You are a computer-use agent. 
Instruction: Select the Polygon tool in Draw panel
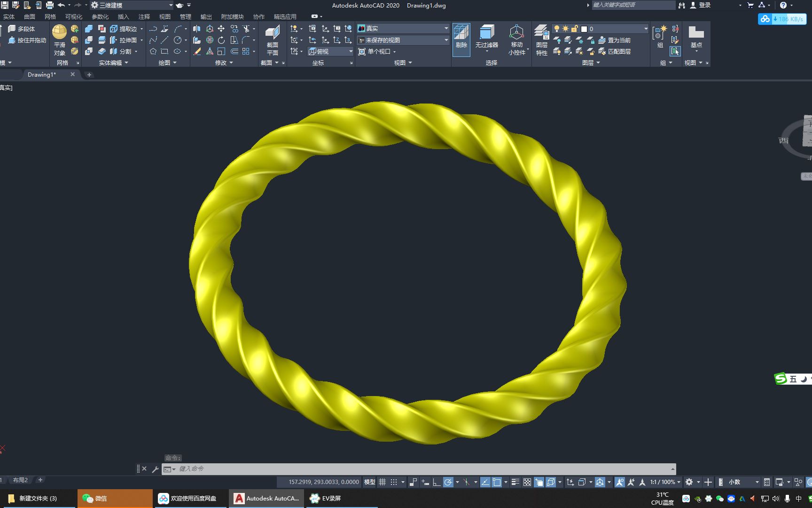153,51
